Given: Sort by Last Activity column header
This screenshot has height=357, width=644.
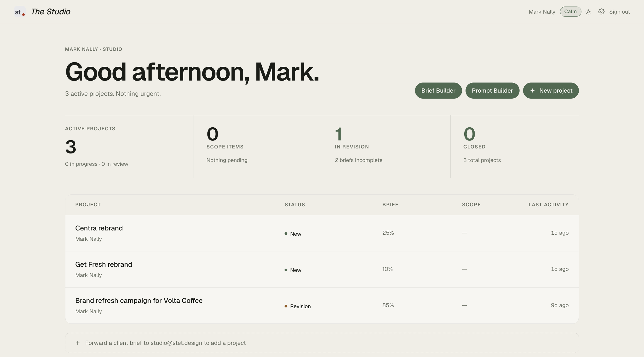Looking at the screenshot, I should [548, 205].
